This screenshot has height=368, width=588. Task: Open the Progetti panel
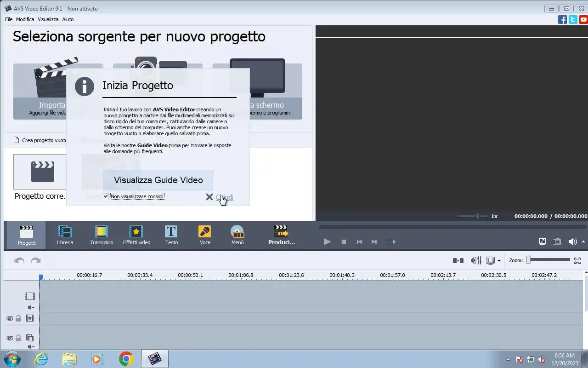27,235
